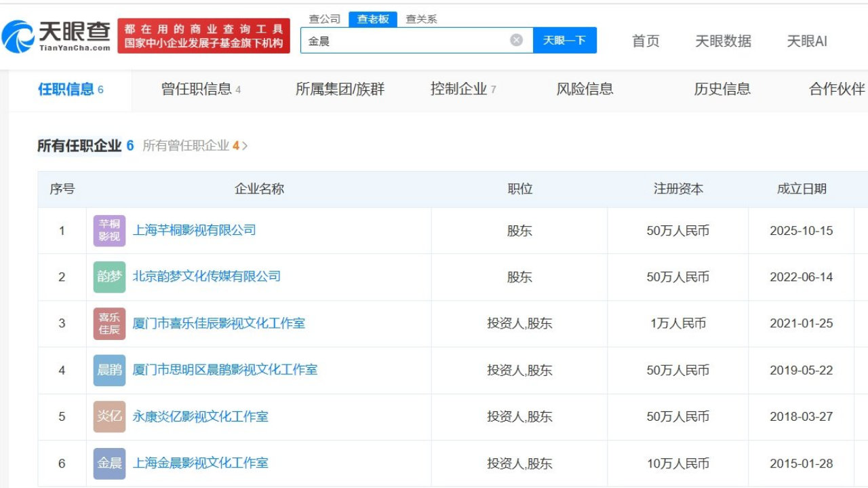Viewport: 868px width, 488px height.
Task: Click the 职位 column header
Action: click(519, 189)
